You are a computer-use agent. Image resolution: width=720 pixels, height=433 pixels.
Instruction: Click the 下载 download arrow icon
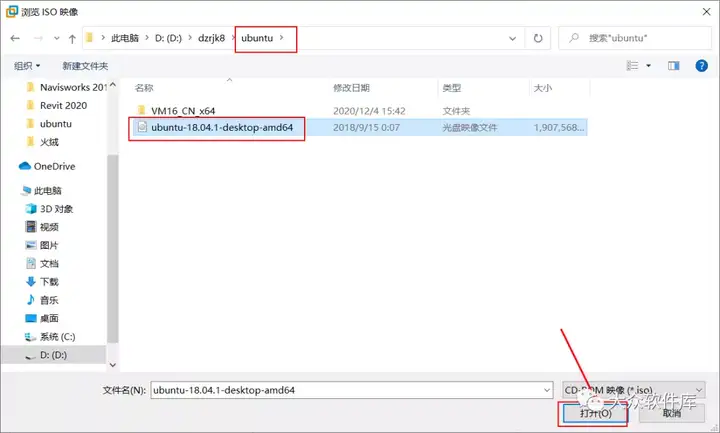click(31, 281)
